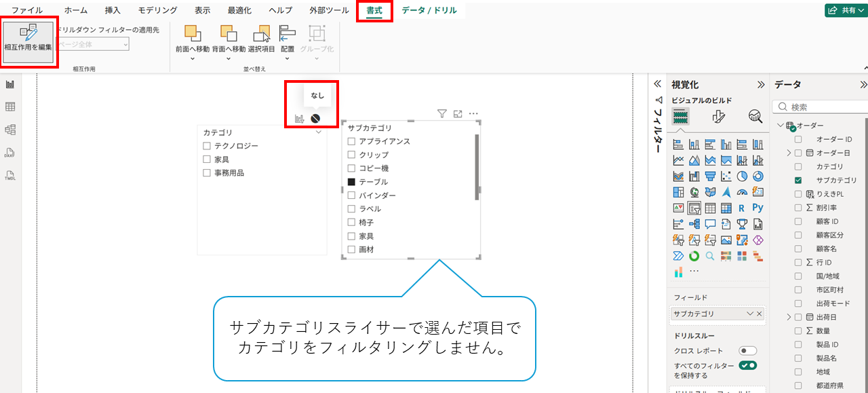This screenshot has width=868, height=393.
Task: Switch to the データ / ドリル tab
Action: pyautogui.click(x=429, y=10)
